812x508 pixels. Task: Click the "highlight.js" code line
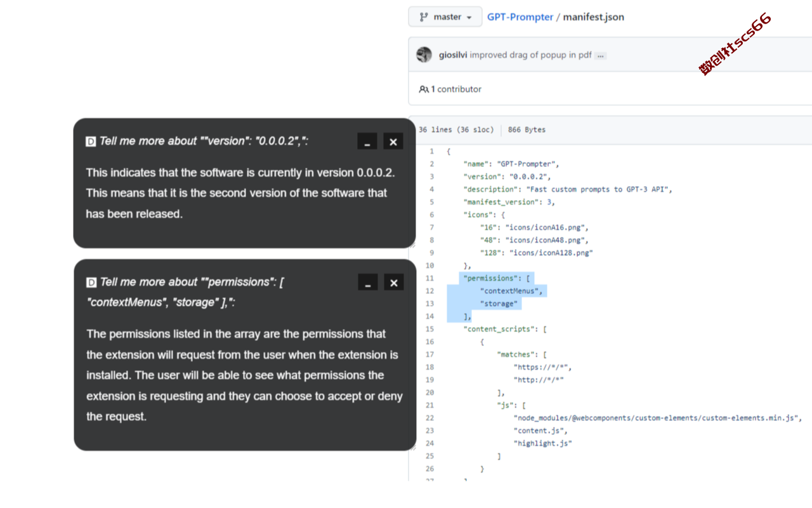click(543, 443)
